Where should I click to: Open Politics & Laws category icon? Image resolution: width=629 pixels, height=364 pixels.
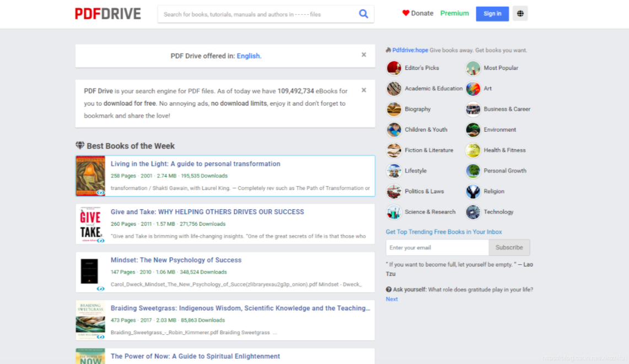pos(394,192)
